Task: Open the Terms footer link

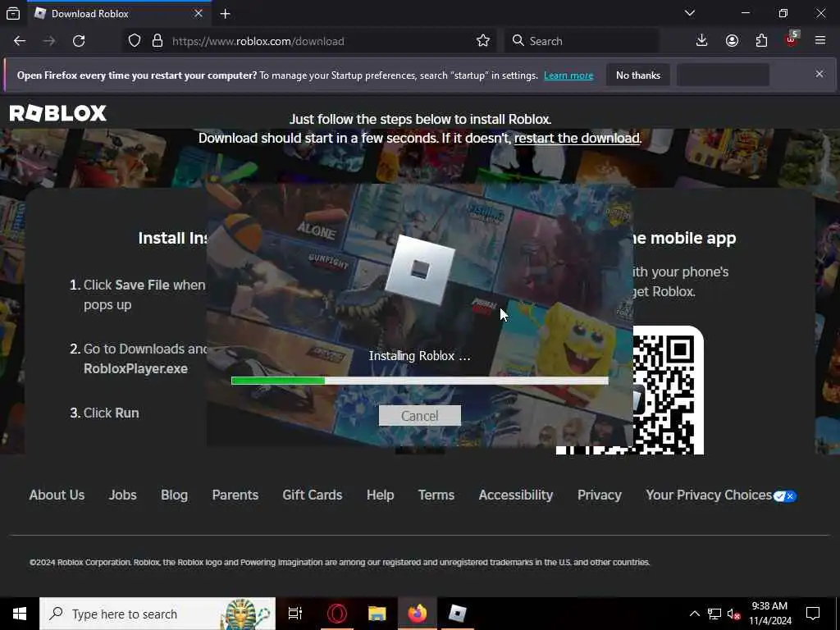Action: tap(436, 495)
